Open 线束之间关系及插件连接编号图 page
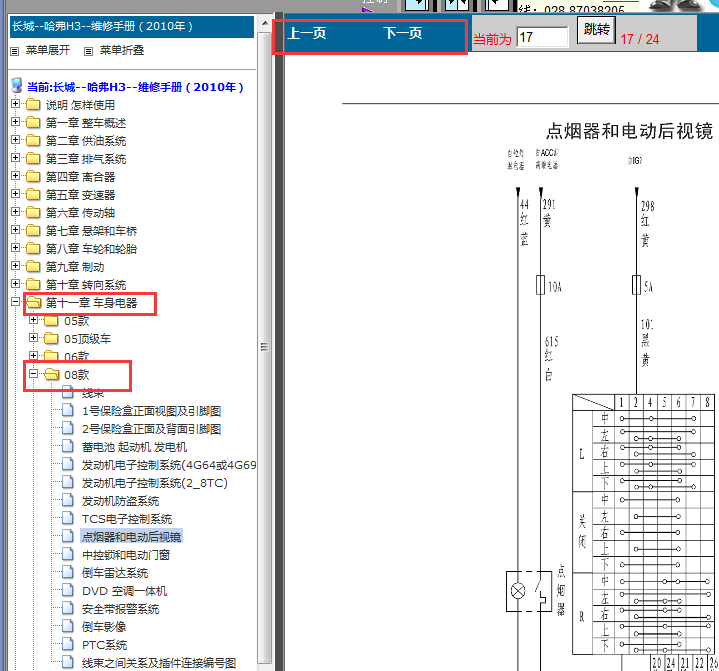This screenshot has height=671, width=719. [x=159, y=663]
